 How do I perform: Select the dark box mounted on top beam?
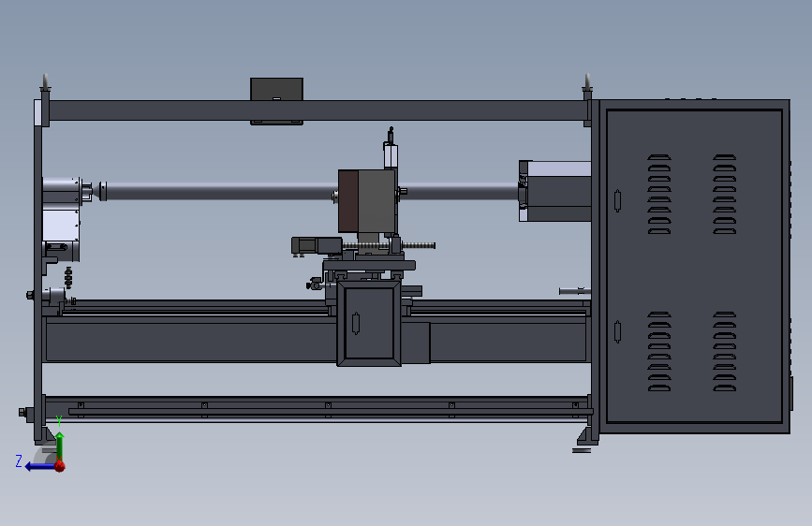pos(276,90)
